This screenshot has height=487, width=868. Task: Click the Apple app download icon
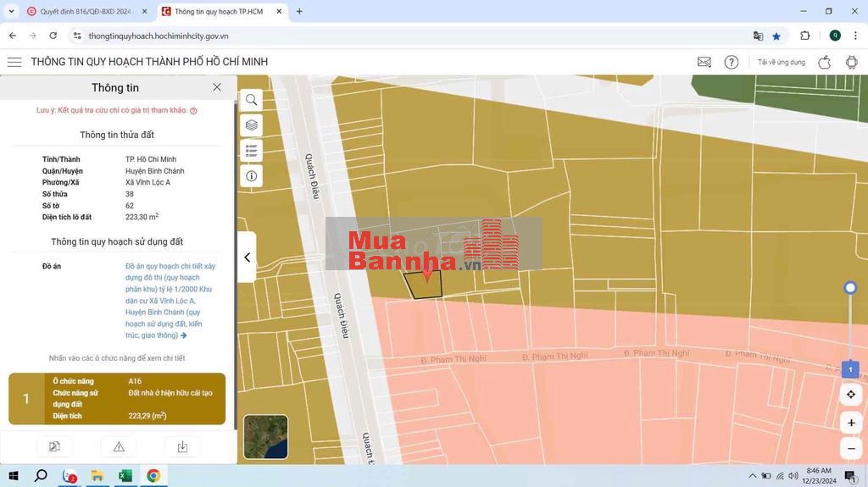(824, 62)
